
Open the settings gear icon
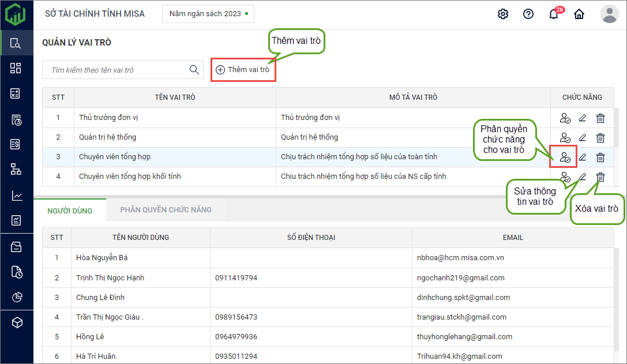point(503,14)
